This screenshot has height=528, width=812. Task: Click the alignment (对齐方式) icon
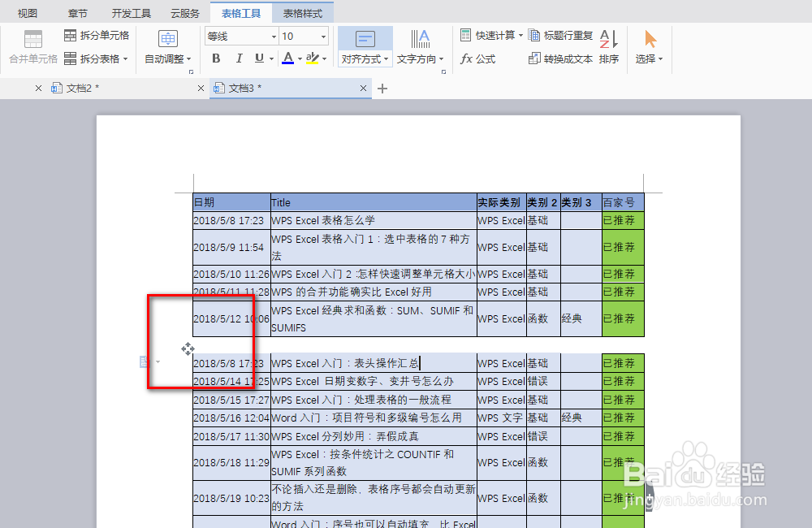[x=365, y=39]
